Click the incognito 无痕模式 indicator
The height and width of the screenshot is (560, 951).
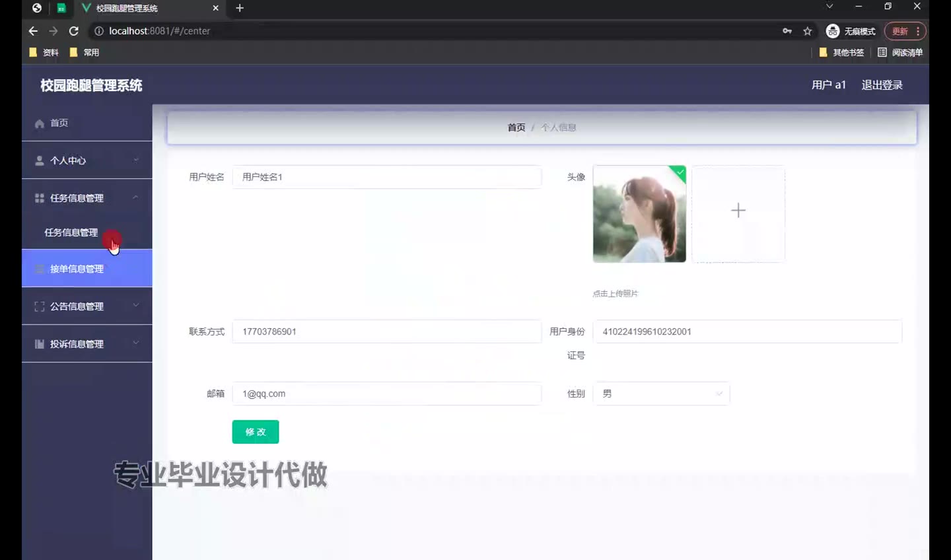coord(851,31)
